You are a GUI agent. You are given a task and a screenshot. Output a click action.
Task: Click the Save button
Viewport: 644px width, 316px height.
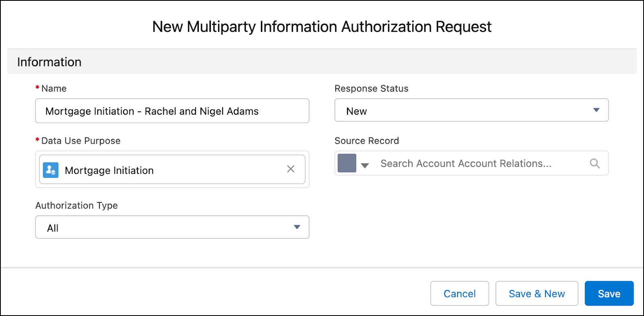click(x=609, y=293)
